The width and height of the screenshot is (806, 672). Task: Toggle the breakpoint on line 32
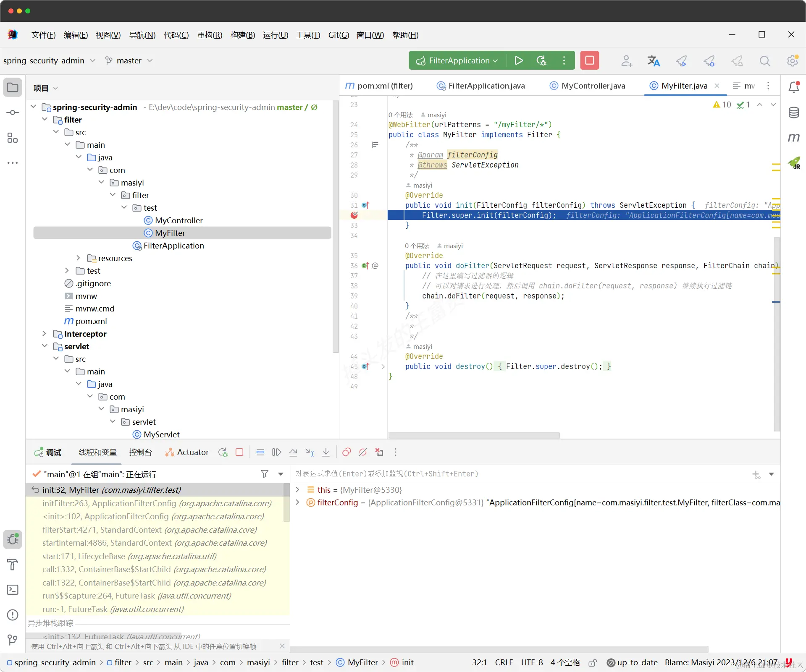tap(354, 215)
